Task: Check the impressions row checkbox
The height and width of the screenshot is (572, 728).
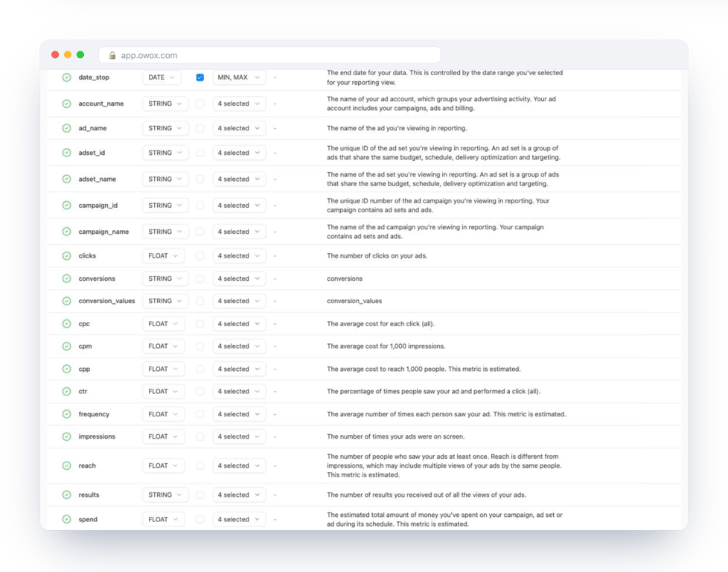Action: tap(199, 436)
